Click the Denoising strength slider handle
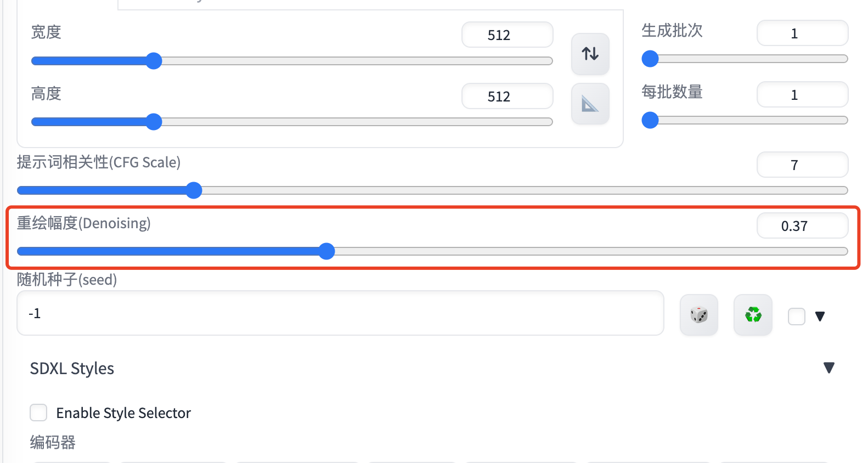The width and height of the screenshot is (868, 463). (x=327, y=251)
